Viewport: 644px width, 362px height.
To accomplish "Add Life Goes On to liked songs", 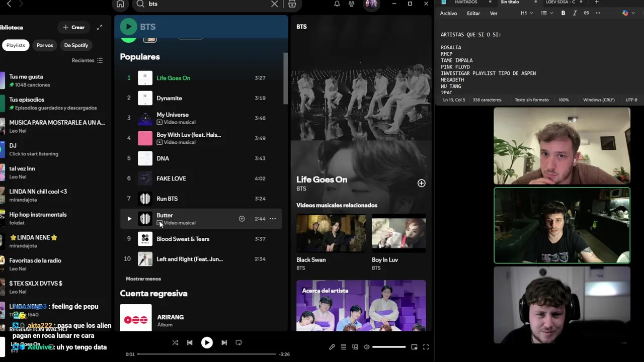I will coord(421,183).
